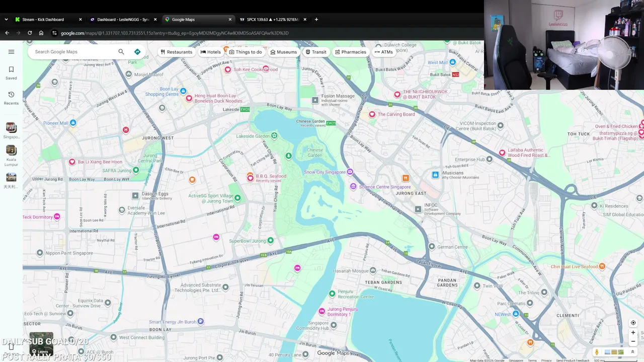The image size is (644, 362).
Task: Filter map by Museums
Action: click(x=284, y=52)
